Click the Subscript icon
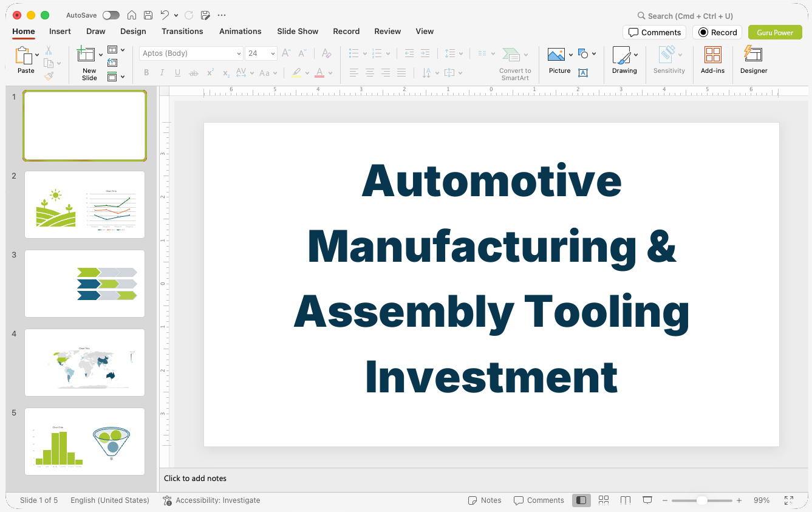Image resolution: width=812 pixels, height=512 pixels. [226, 73]
